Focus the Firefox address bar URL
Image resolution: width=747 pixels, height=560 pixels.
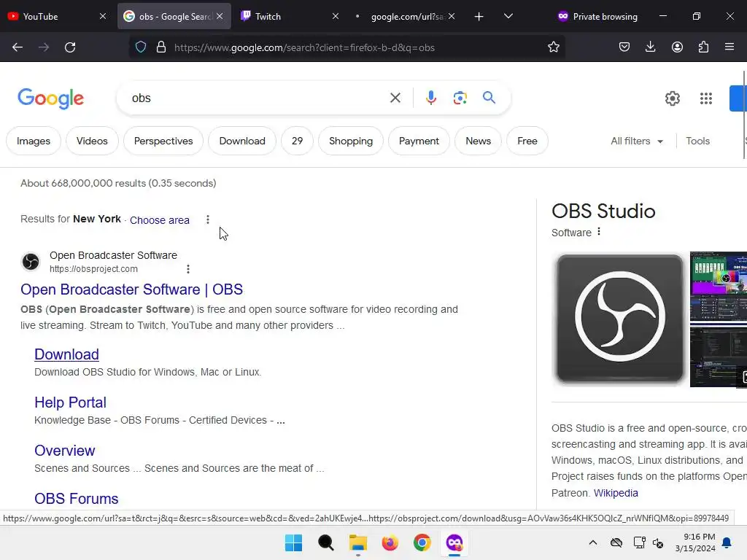[352, 47]
